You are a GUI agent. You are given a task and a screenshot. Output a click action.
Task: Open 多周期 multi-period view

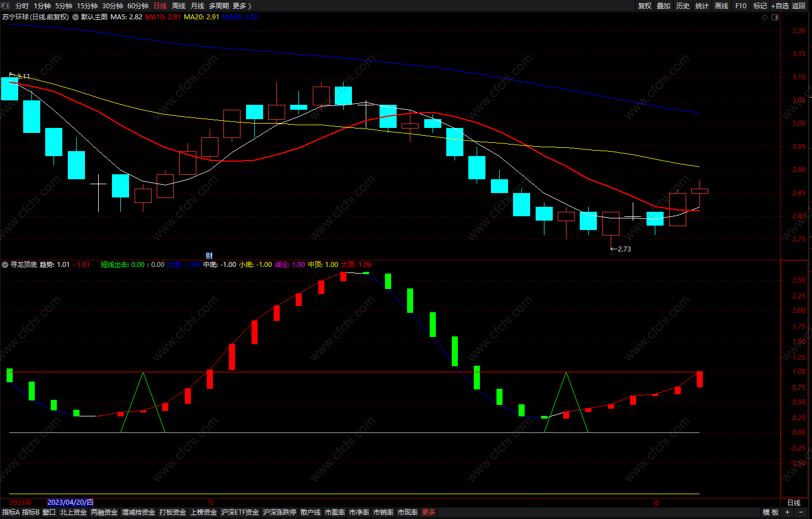[219, 6]
